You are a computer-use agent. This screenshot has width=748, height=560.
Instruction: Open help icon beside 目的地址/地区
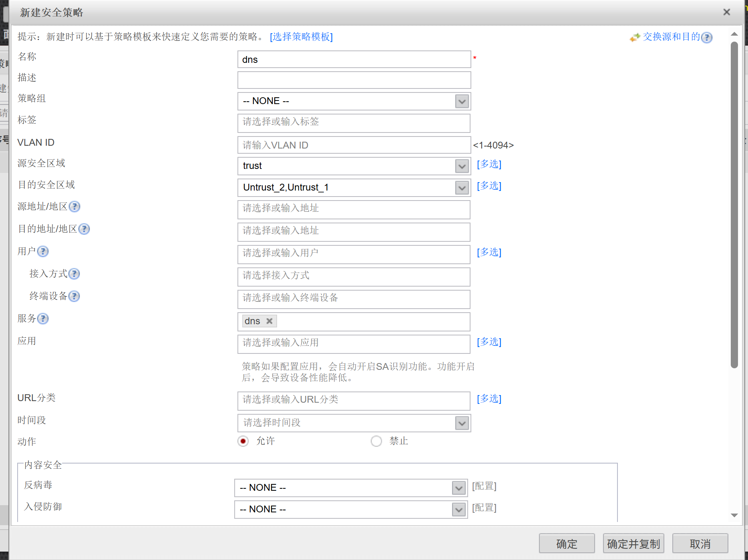[84, 229]
